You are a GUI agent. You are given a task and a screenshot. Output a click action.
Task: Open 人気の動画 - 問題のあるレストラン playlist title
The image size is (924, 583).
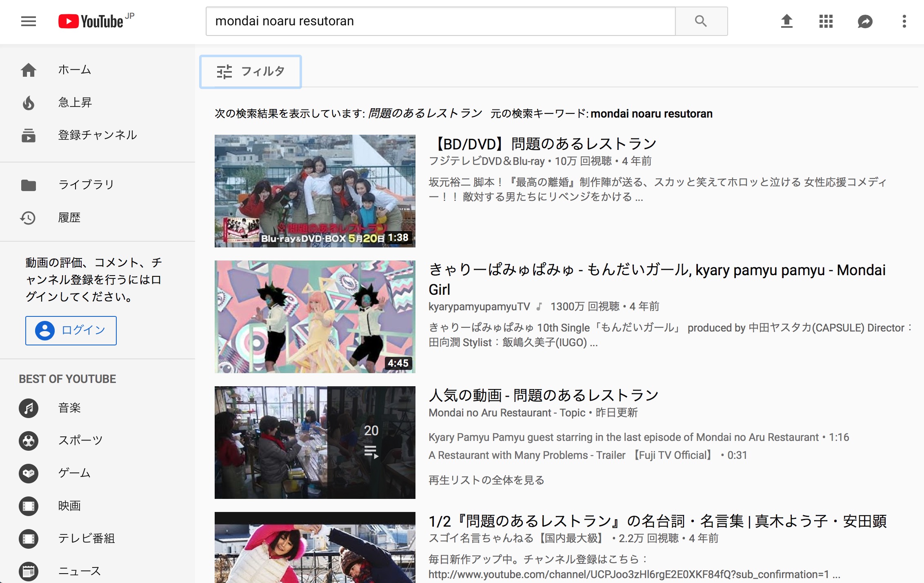click(544, 395)
